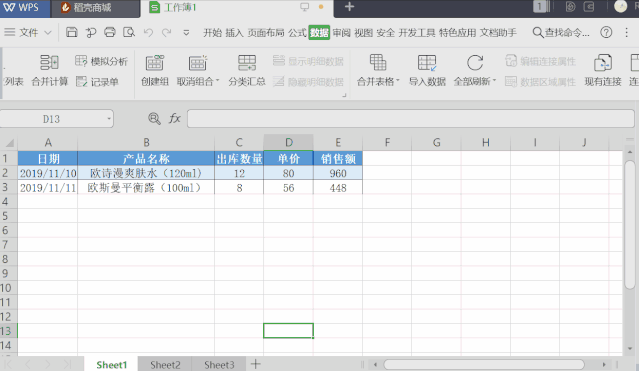Click the hamburger menu icon next to 文件

[x=10, y=32]
